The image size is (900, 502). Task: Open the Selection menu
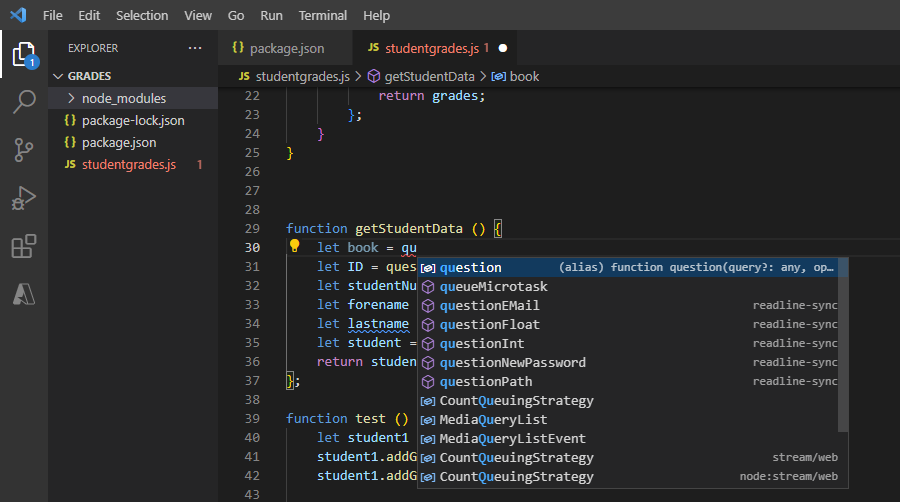142,16
